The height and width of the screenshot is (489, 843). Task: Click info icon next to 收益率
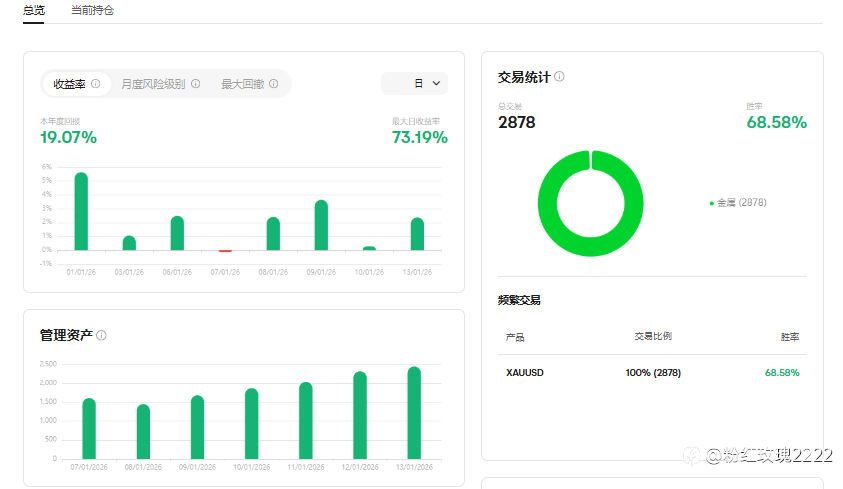[x=96, y=84]
